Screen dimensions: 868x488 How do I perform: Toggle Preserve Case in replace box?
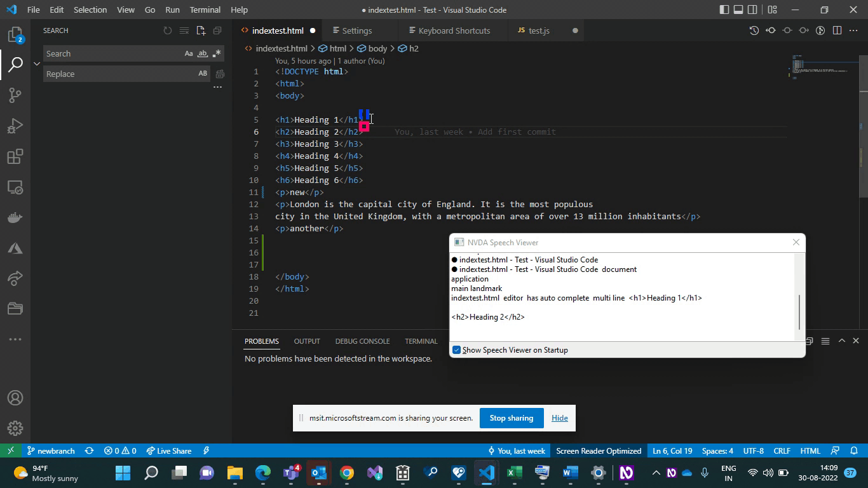tap(203, 74)
